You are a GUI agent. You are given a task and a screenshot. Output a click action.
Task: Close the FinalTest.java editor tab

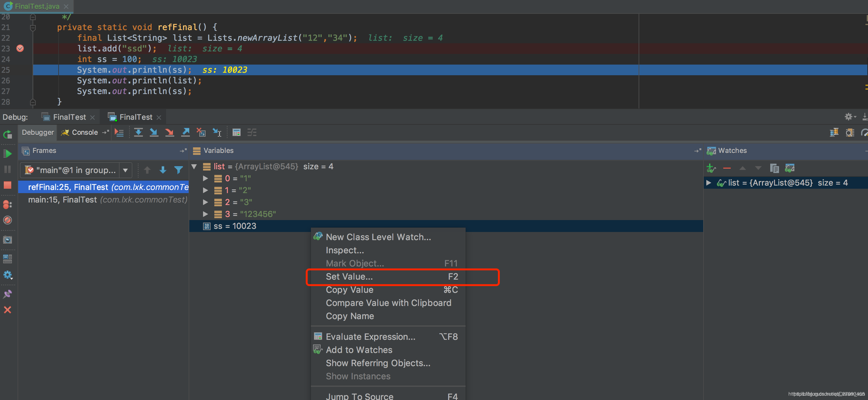click(x=66, y=6)
